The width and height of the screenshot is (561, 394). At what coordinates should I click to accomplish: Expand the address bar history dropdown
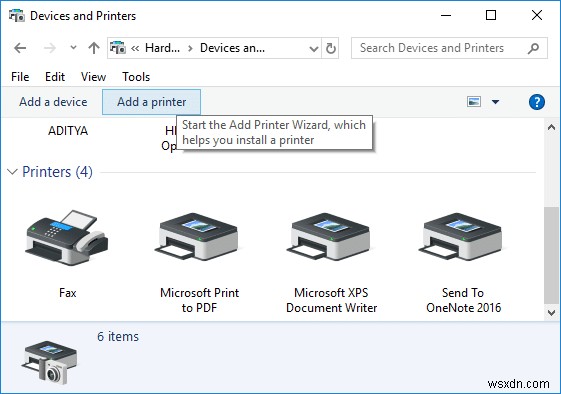(x=314, y=48)
